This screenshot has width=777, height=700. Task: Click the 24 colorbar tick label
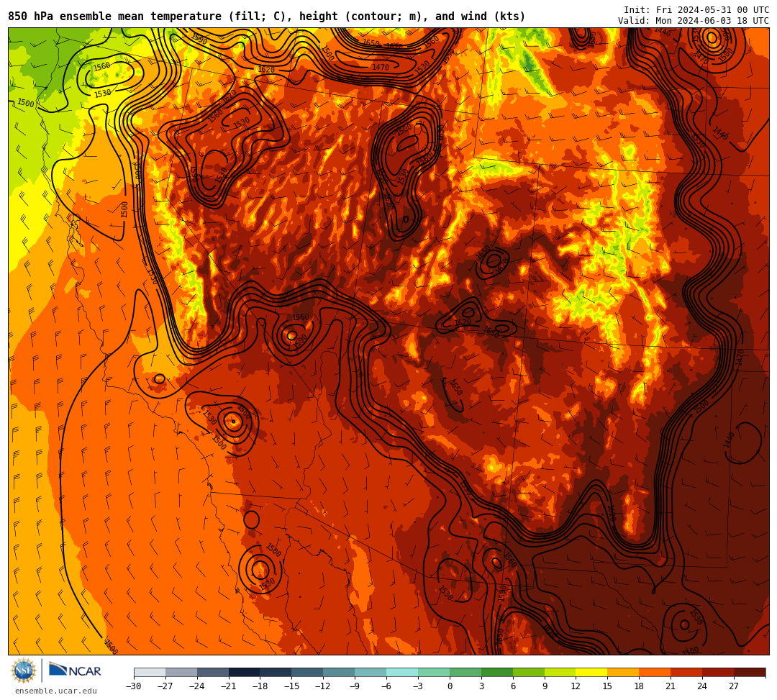702,686
